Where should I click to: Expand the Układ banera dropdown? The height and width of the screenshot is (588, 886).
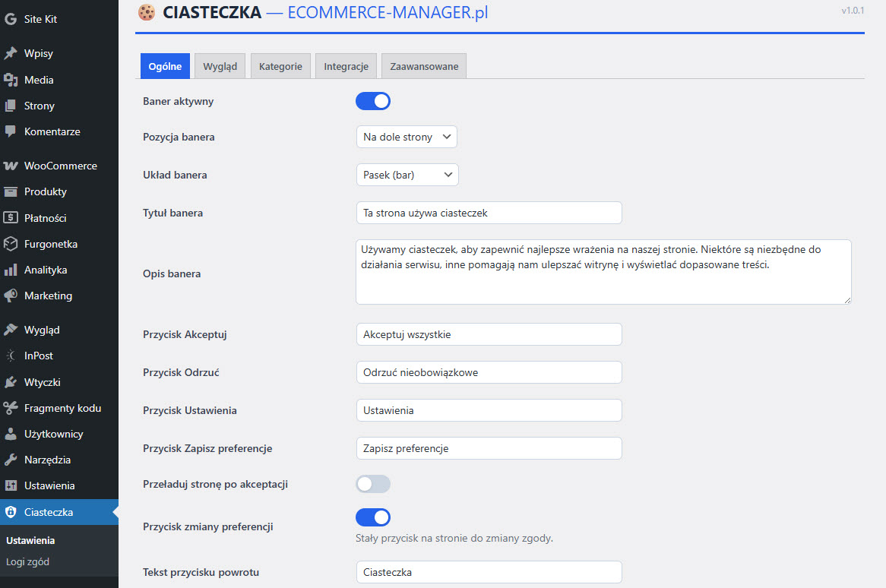(x=407, y=175)
